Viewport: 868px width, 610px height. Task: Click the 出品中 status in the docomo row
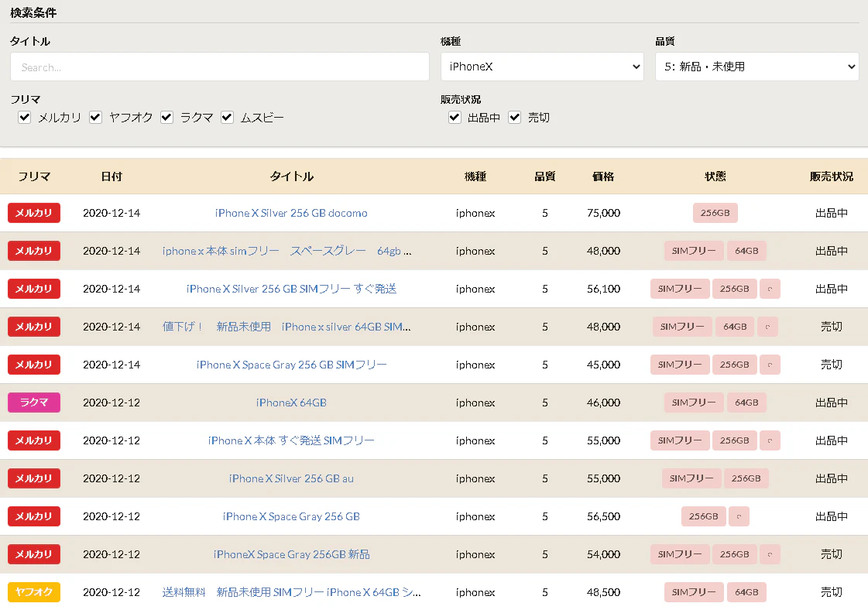[831, 213]
